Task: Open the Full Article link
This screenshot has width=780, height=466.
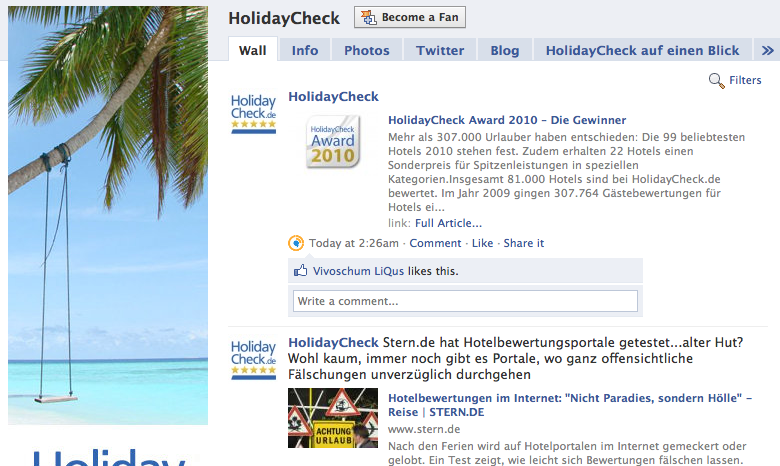Action: pyautogui.click(x=448, y=223)
